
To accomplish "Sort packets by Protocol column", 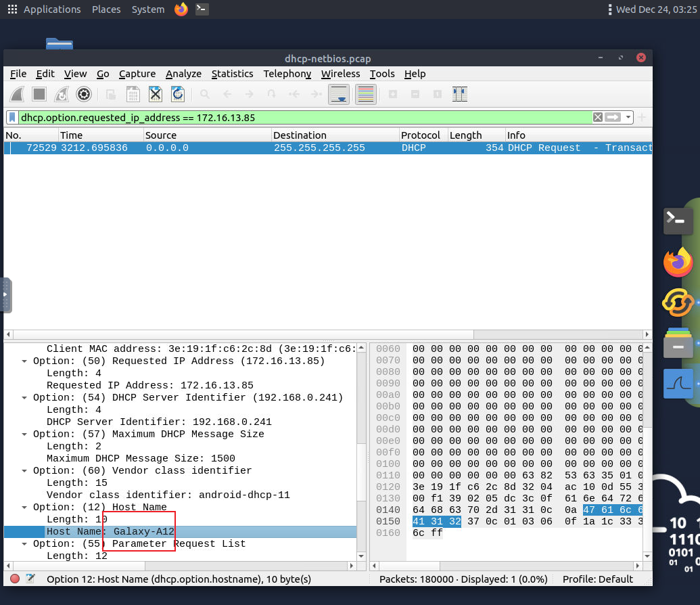I will click(x=423, y=135).
